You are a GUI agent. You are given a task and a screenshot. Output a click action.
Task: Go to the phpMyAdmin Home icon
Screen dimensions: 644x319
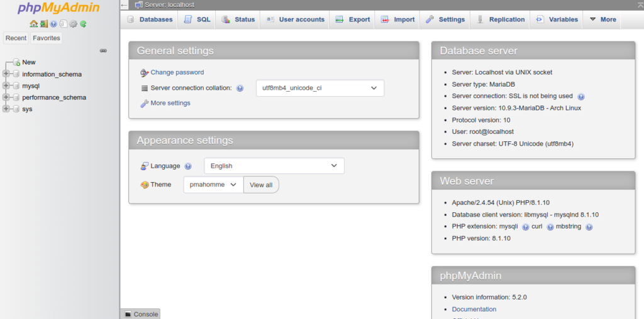point(34,24)
